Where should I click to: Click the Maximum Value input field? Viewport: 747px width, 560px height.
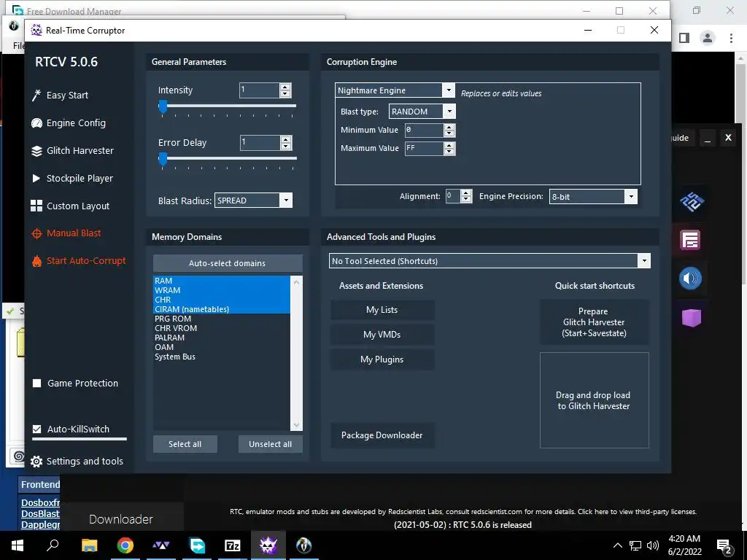[x=424, y=149]
